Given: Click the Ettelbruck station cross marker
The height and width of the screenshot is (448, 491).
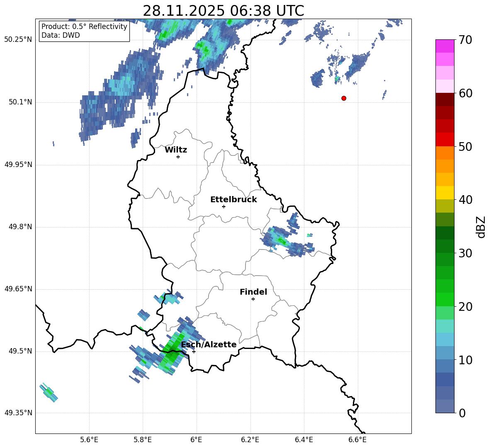Looking at the screenshot, I should pos(224,206).
